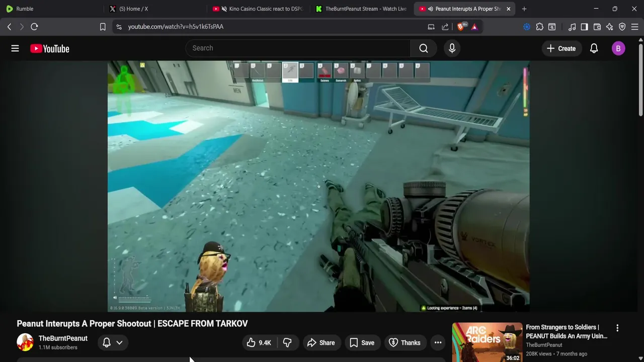The width and height of the screenshot is (644, 362).
Task: Open the Brave Wallet icon
Action: [597, 27]
